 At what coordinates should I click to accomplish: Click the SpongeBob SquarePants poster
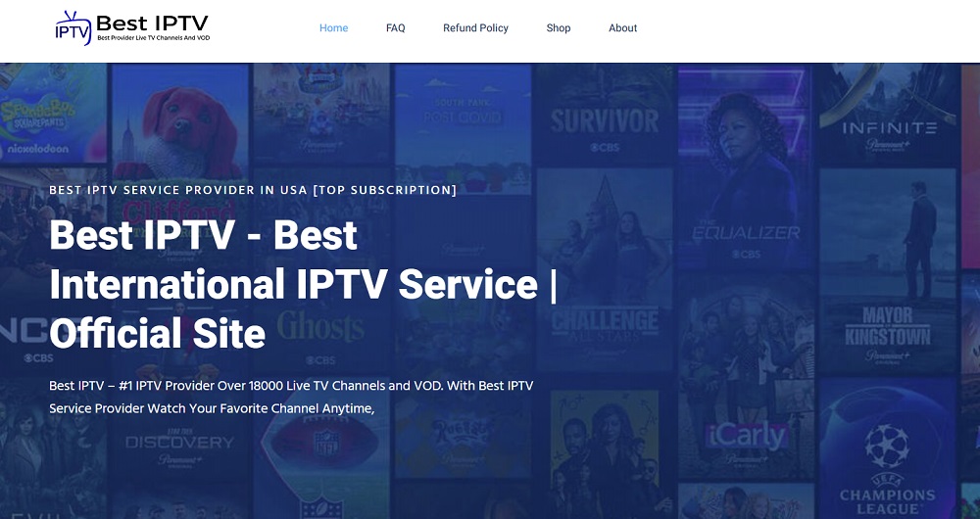click(x=53, y=113)
